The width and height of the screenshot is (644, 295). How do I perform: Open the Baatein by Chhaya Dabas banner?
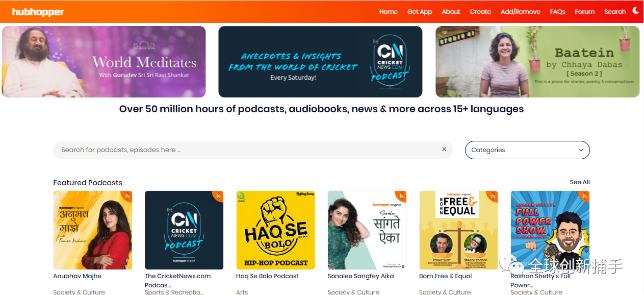point(537,62)
